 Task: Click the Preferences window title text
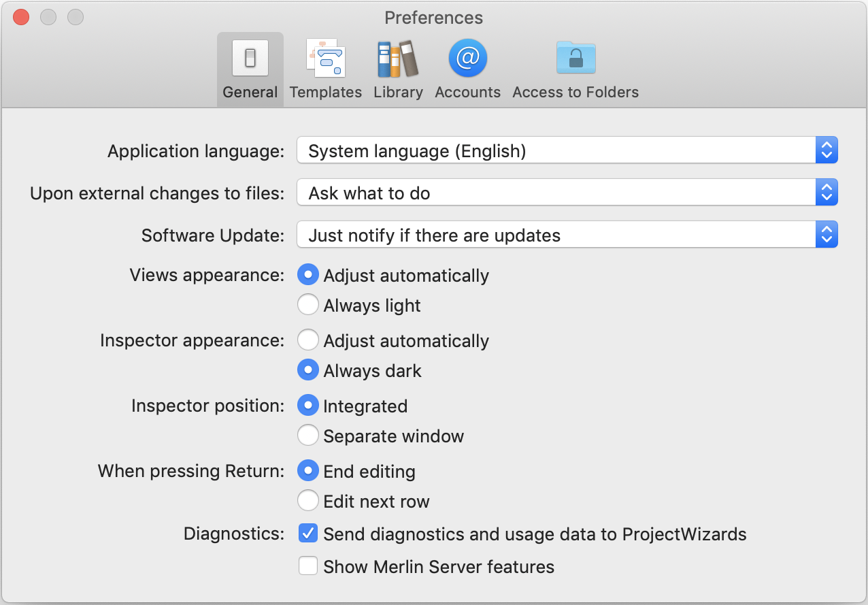tap(433, 18)
